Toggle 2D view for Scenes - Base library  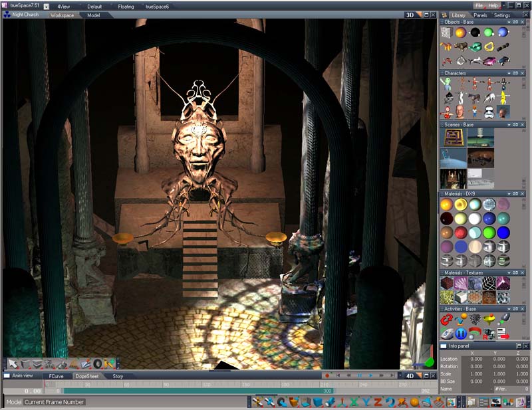tap(515, 125)
